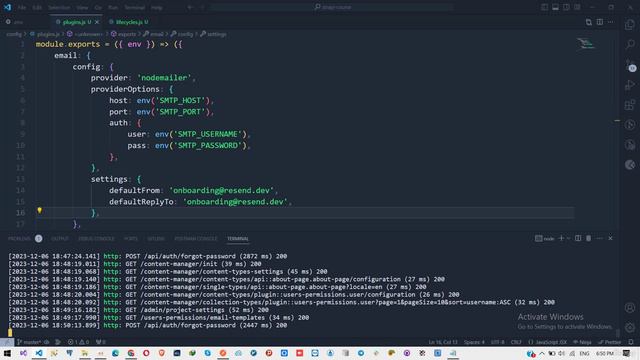The width and height of the screenshot is (640, 360).
Task: Open the Windows Start menu
Action: [x=7, y=353]
